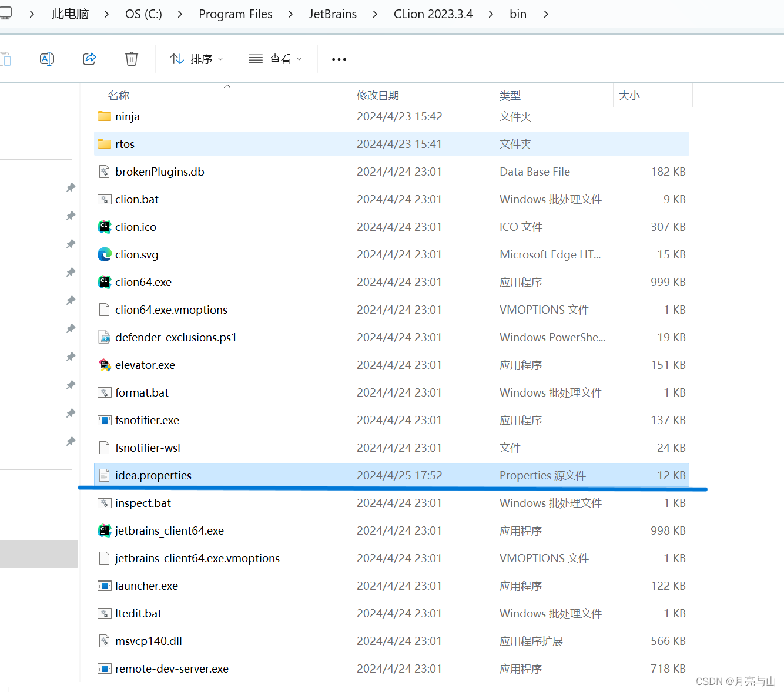
Task: Select the file name clion64.exe
Action: point(143,282)
